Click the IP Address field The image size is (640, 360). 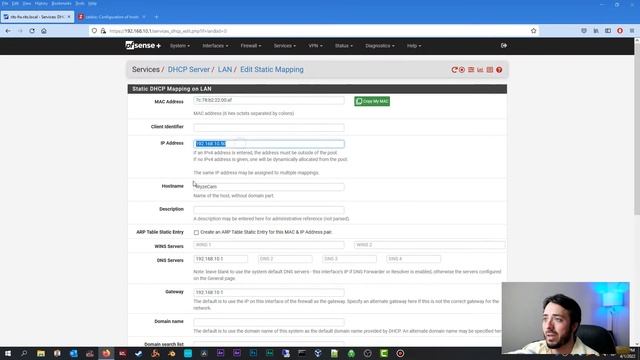(x=269, y=144)
